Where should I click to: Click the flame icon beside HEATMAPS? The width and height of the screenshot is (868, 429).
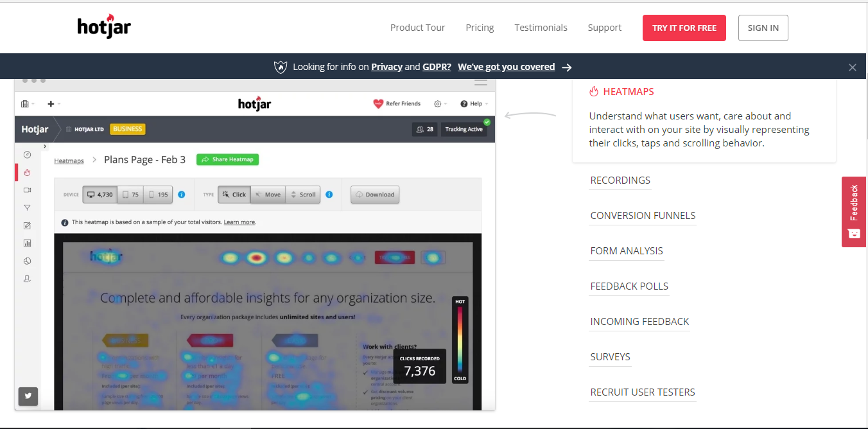tap(594, 91)
